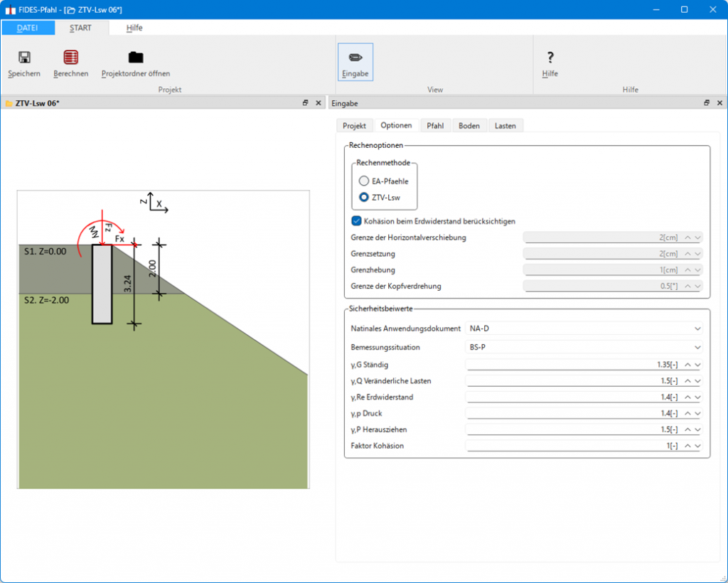Viewport: 728px width, 583px height.
Task: Decrease Faktor Kohäsion value
Action: [697, 446]
